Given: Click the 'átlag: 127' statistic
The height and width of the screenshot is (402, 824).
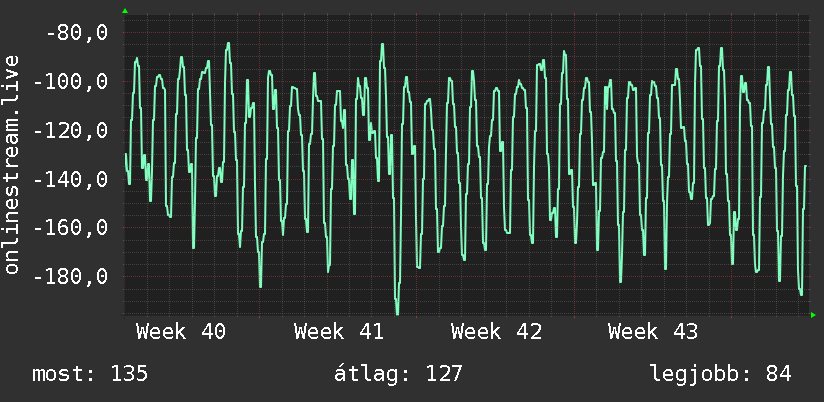Looking at the screenshot, I should [398, 373].
